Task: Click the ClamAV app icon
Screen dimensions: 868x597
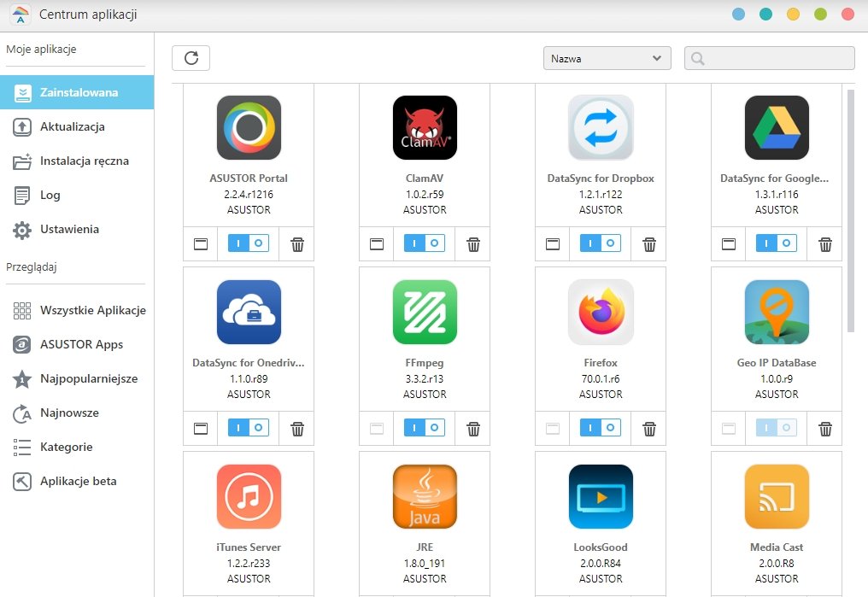Action: coord(425,127)
